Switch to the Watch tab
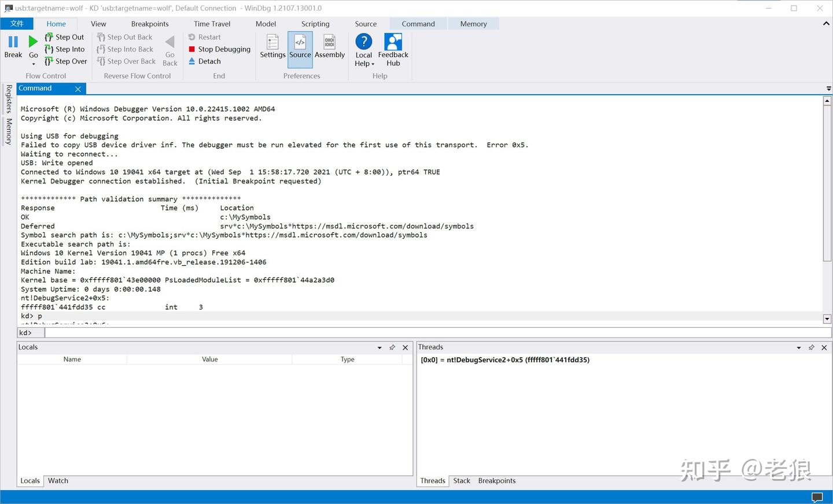 pos(58,481)
